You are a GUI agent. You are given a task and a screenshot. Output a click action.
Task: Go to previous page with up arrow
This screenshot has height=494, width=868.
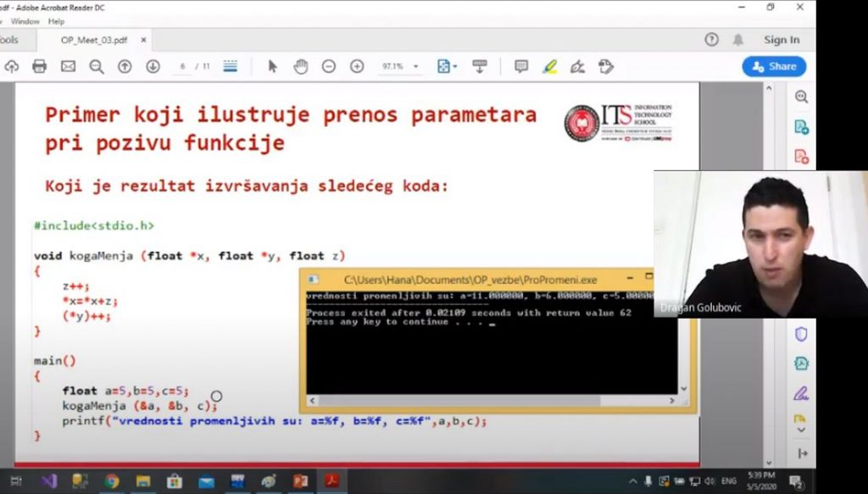[x=125, y=66]
